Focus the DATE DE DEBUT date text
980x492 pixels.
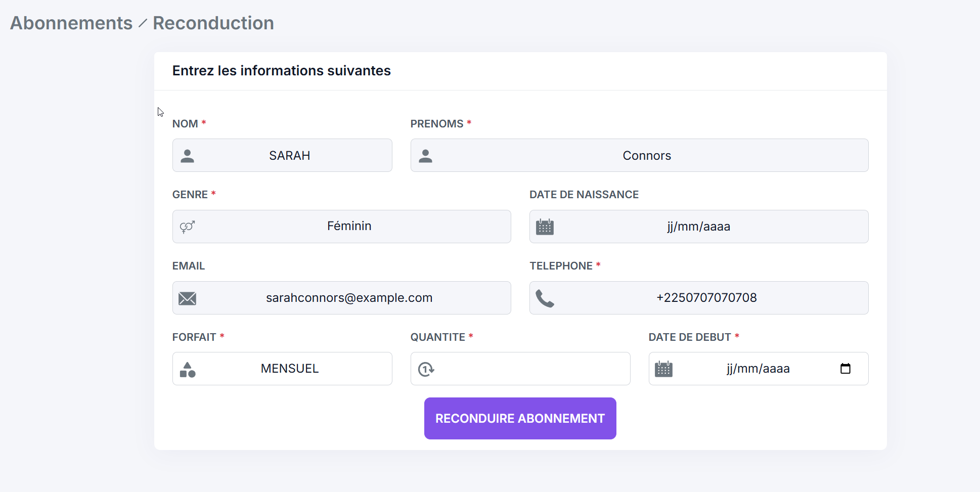[758, 369]
